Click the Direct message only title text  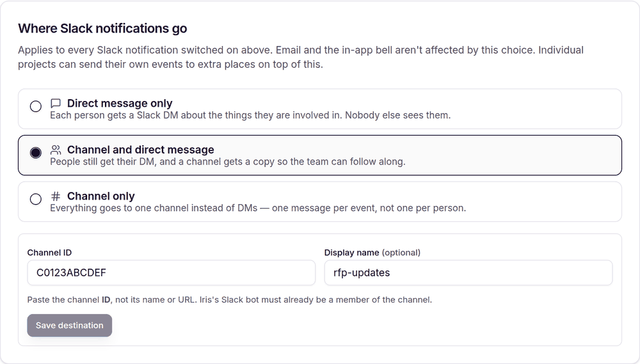pos(120,103)
